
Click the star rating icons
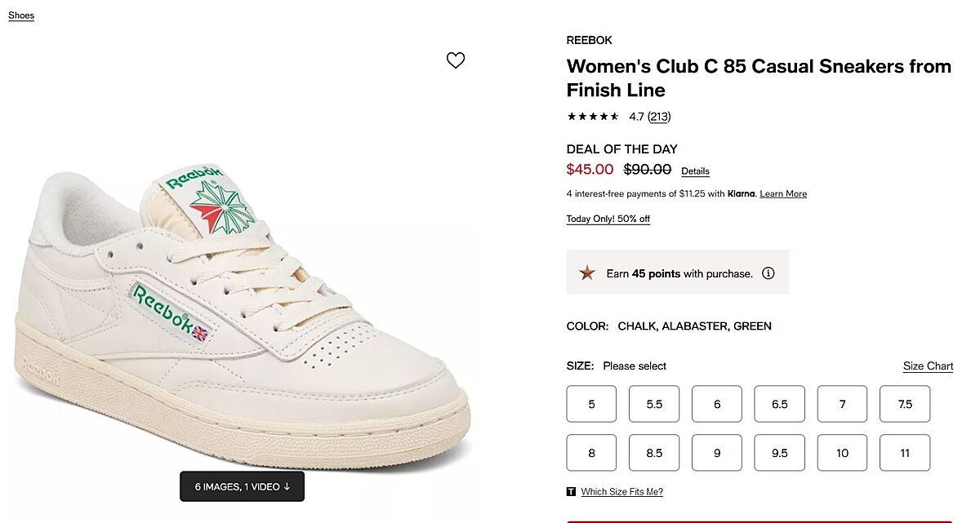(x=593, y=117)
